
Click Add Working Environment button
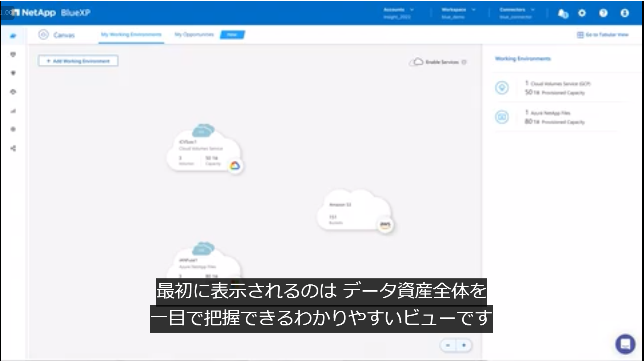point(78,61)
